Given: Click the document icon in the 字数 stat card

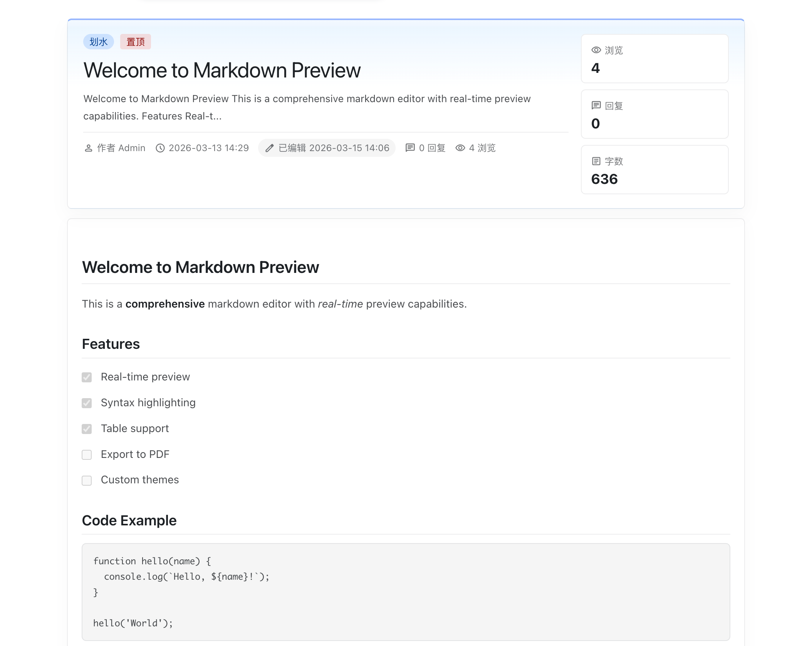Looking at the screenshot, I should (x=596, y=161).
